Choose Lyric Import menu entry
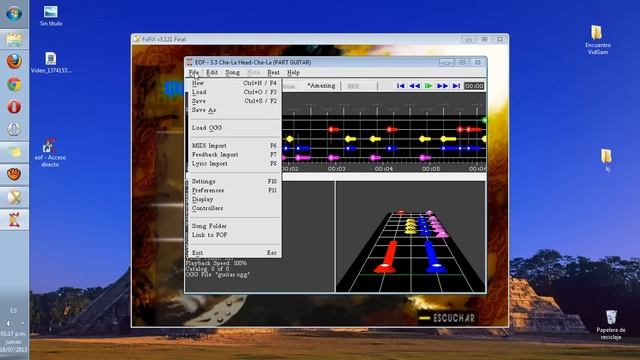640x360 pixels. click(233, 164)
